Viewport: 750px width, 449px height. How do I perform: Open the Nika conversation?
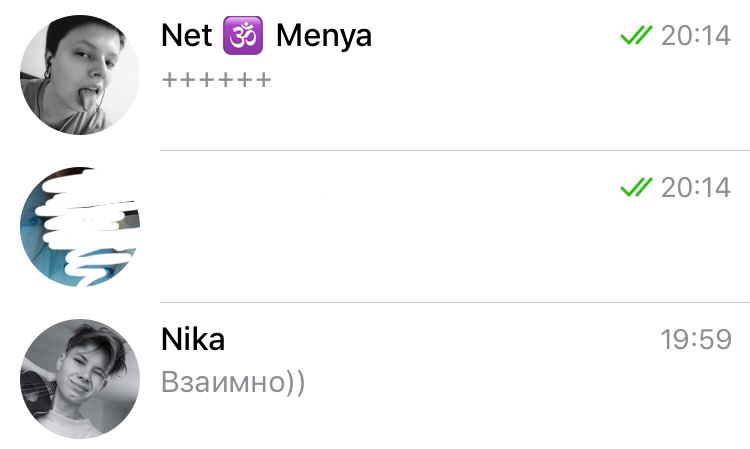pyautogui.click(x=375, y=378)
